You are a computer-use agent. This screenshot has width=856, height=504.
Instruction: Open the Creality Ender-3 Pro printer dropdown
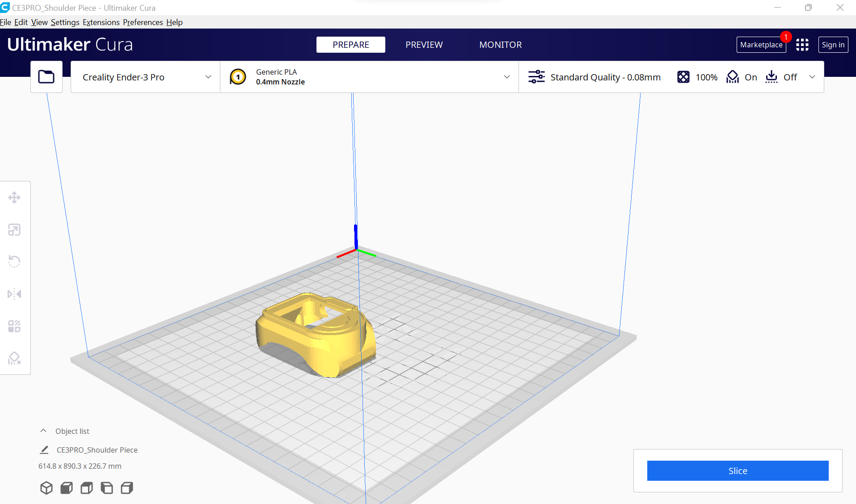pyautogui.click(x=146, y=77)
